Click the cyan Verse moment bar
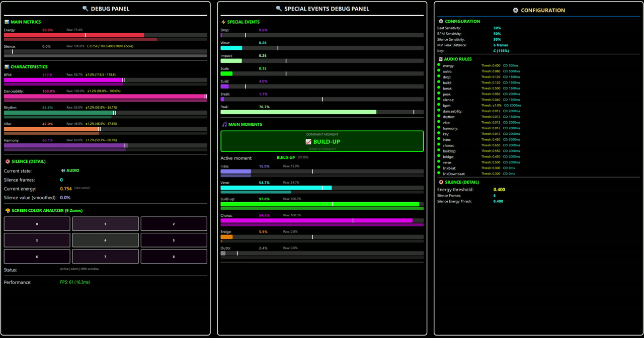Viewport: 644px width, 338px height. tap(322, 188)
